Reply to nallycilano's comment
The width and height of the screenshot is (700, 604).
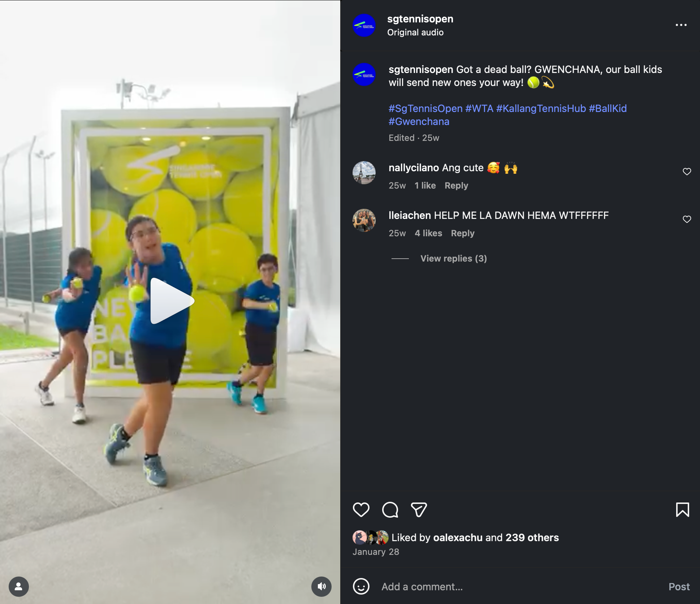(456, 185)
